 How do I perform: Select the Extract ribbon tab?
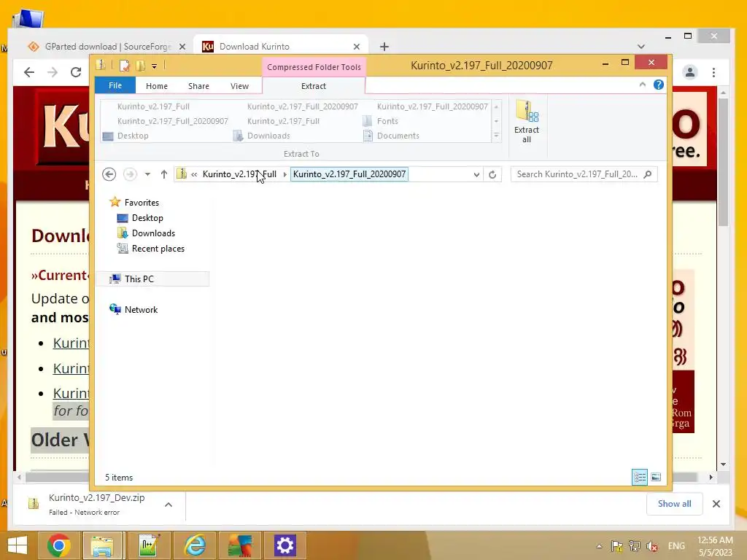(x=314, y=86)
